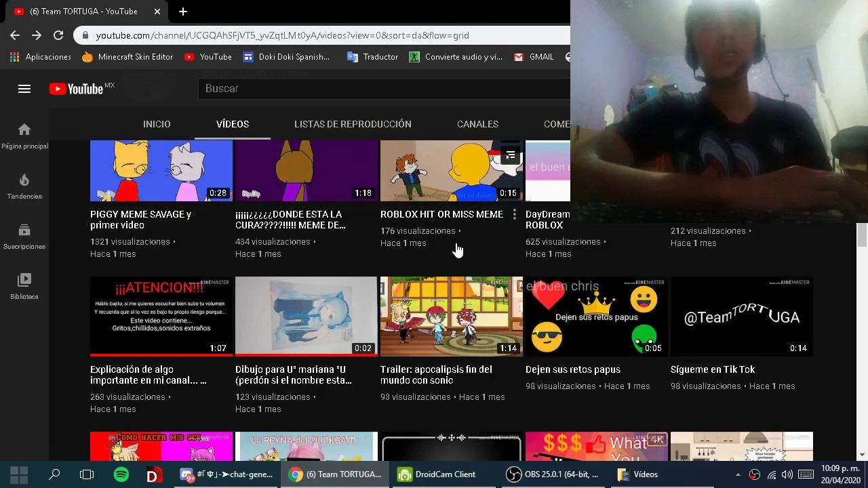Open Sígueme en Tik Tok thumbnail
The height and width of the screenshot is (488, 868).
point(742,316)
